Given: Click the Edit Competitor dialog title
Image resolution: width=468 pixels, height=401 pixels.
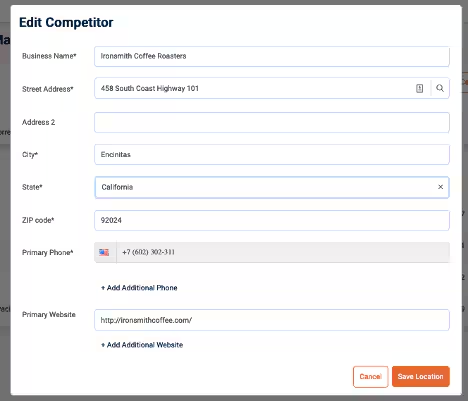Looking at the screenshot, I should point(66,23).
